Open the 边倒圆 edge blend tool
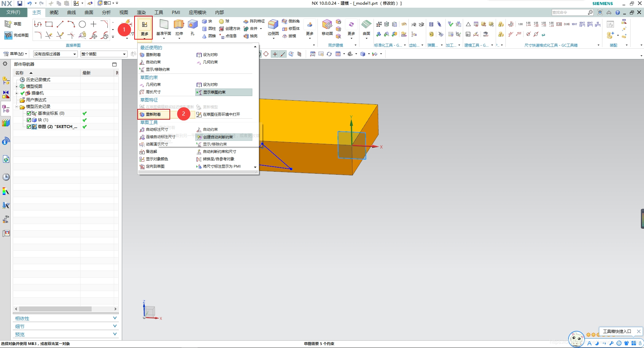This screenshot has width=644, height=348. 273,24
